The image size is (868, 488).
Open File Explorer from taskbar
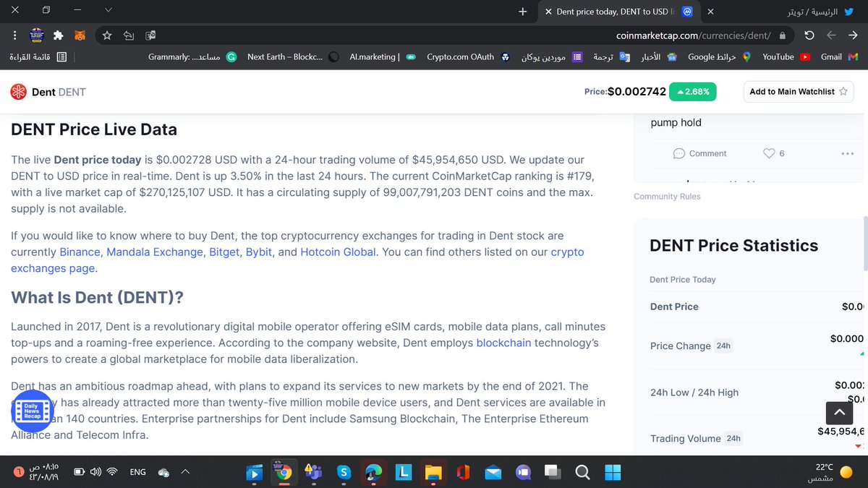tap(433, 473)
